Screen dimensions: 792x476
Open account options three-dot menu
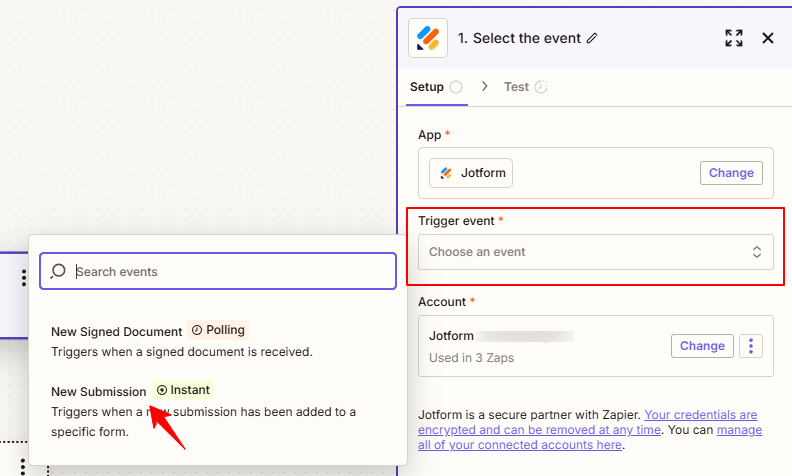pos(751,346)
